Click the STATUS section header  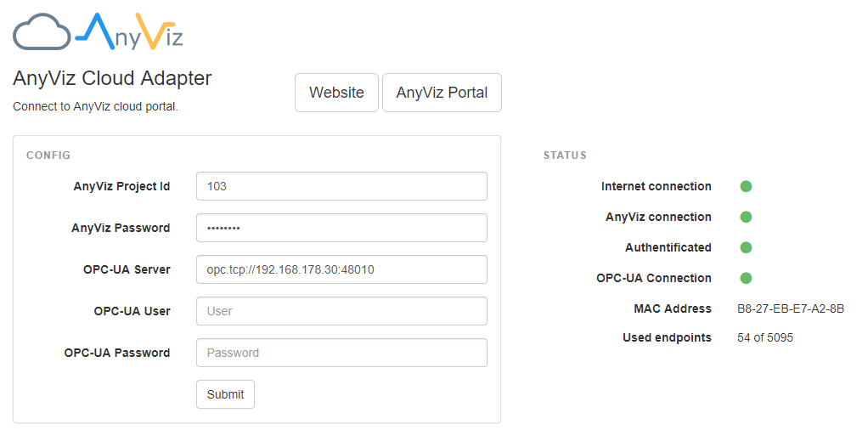point(565,156)
